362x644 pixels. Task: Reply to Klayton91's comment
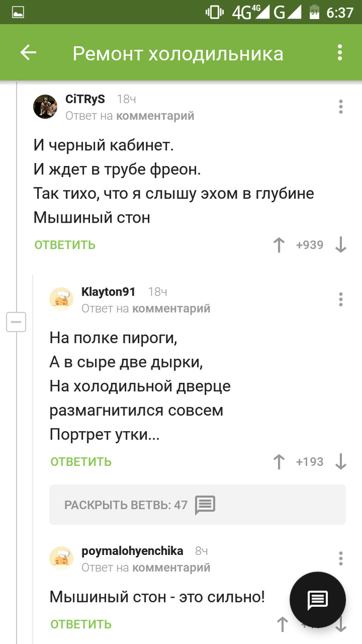81,461
